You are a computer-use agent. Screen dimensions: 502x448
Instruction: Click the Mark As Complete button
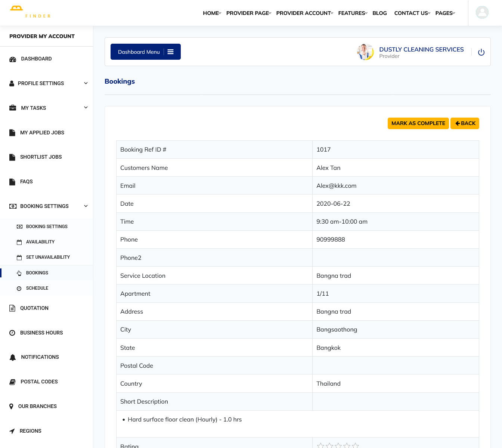[418, 123]
